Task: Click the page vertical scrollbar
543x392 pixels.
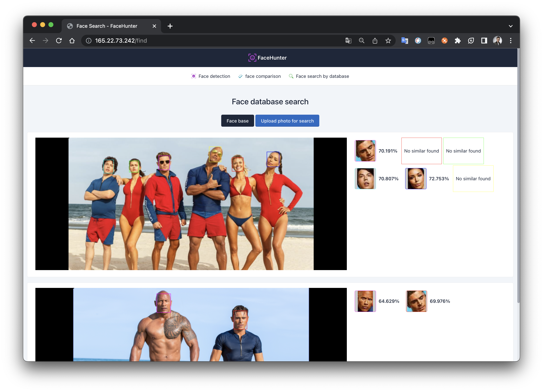Action: 518,176
